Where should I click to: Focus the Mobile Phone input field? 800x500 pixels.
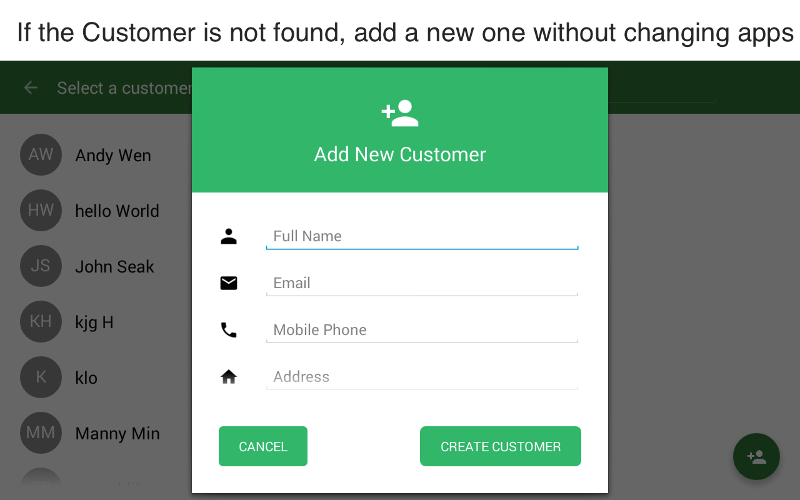(422, 331)
